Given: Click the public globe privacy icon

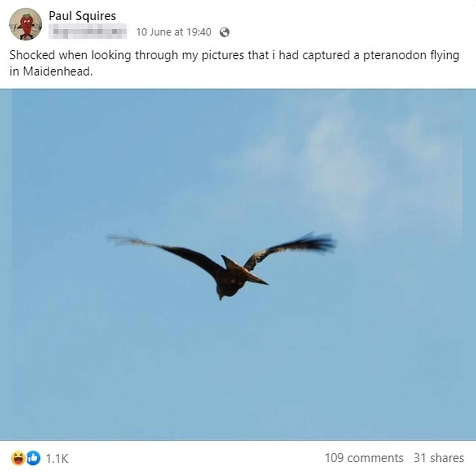Looking at the screenshot, I should [x=224, y=32].
